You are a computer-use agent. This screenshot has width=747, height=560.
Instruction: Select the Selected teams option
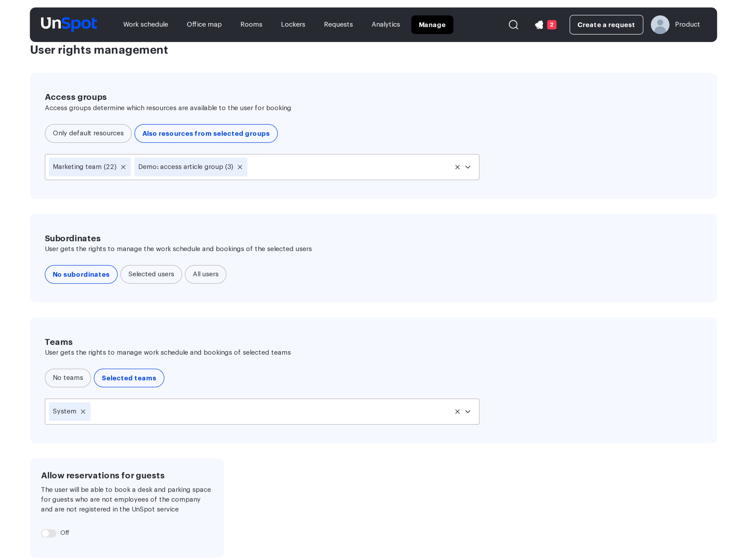(129, 378)
